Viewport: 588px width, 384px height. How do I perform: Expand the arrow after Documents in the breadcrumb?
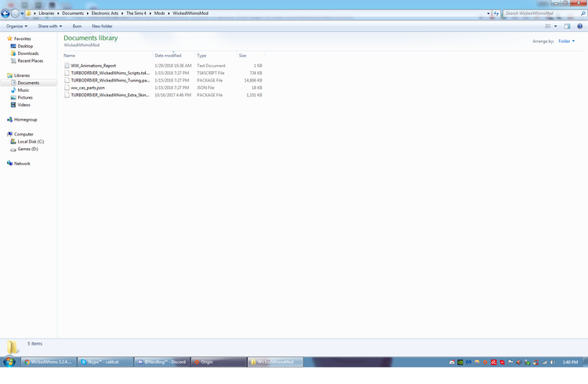pyautogui.click(x=88, y=13)
